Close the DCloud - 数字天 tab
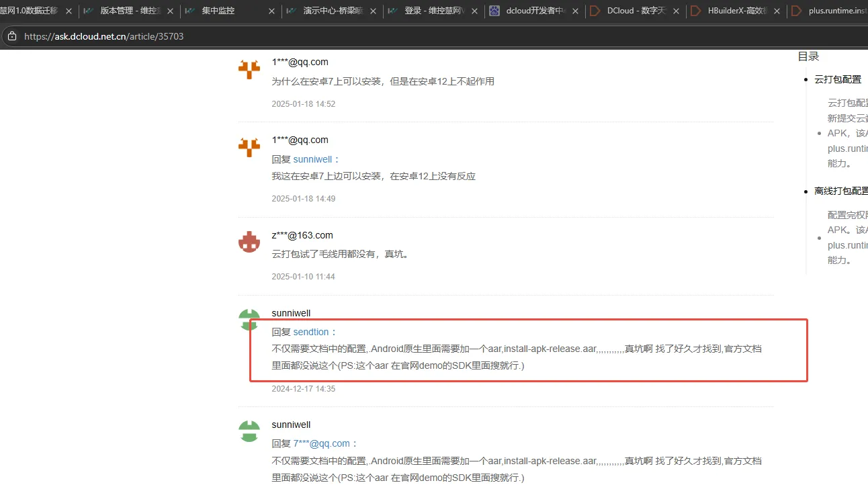 tap(675, 11)
